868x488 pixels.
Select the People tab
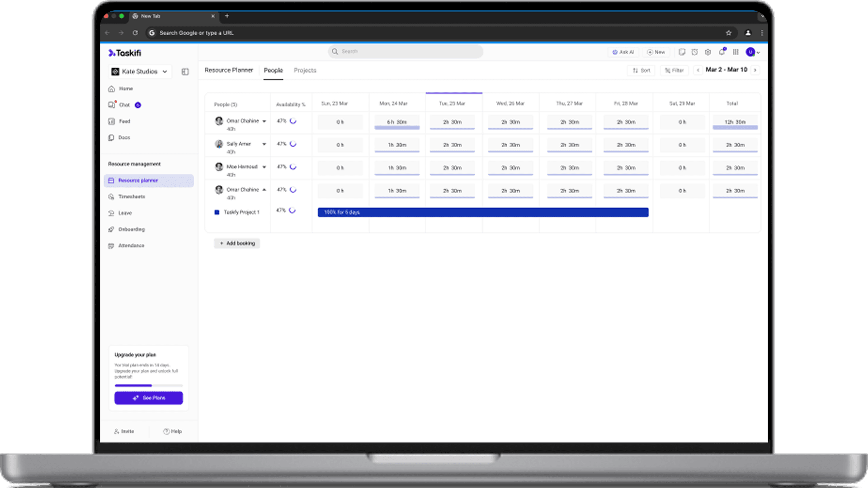click(x=273, y=70)
